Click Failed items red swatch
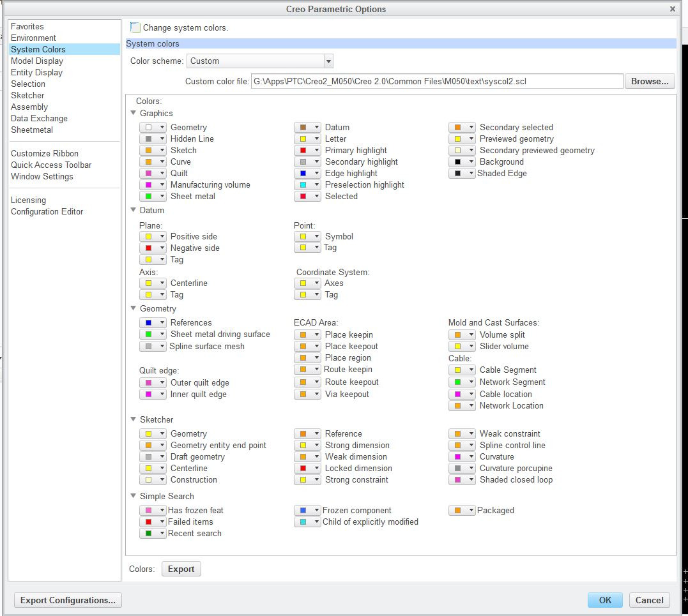The width and height of the screenshot is (688, 616). (149, 522)
